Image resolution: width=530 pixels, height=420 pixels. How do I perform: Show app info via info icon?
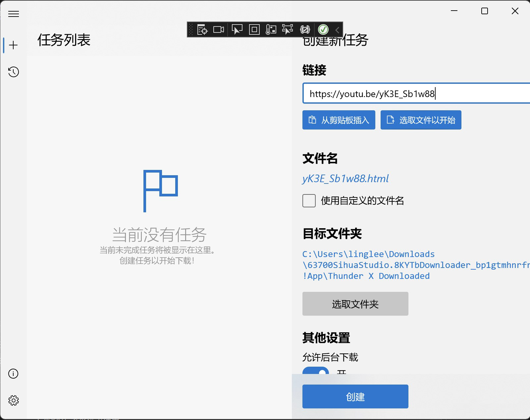coord(13,374)
